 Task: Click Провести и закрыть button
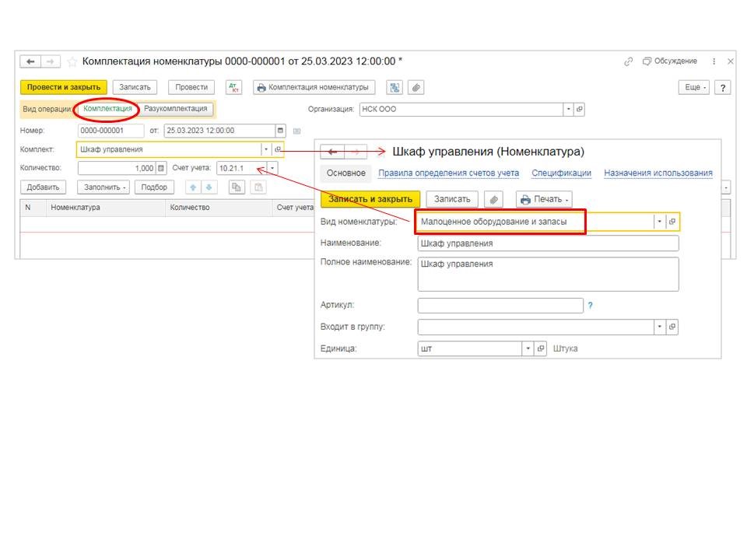click(63, 87)
